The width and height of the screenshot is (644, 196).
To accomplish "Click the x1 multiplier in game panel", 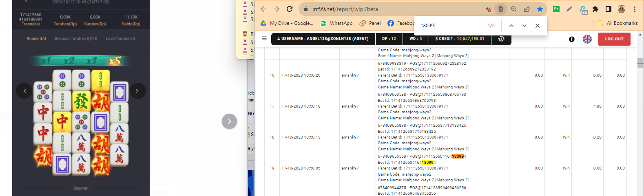I will click(46, 61).
